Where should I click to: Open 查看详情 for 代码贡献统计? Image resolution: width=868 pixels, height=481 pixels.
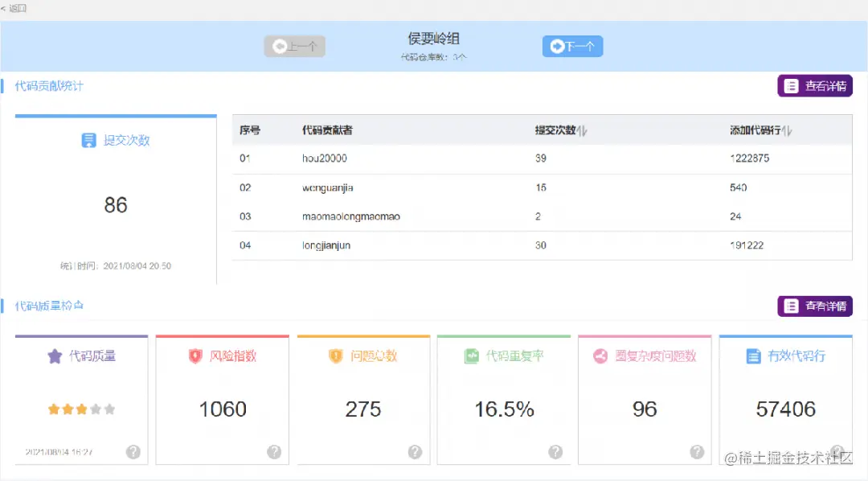pos(815,86)
